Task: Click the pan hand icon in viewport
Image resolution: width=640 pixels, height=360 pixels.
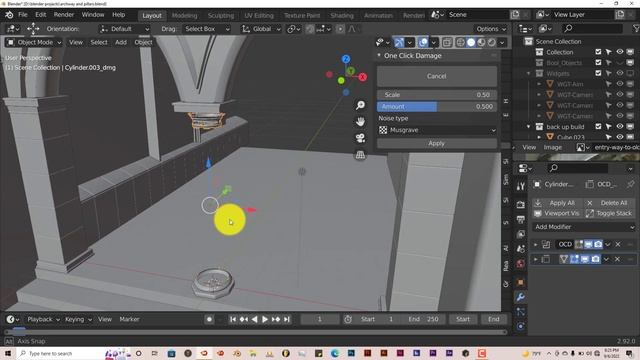Action: coord(360,122)
